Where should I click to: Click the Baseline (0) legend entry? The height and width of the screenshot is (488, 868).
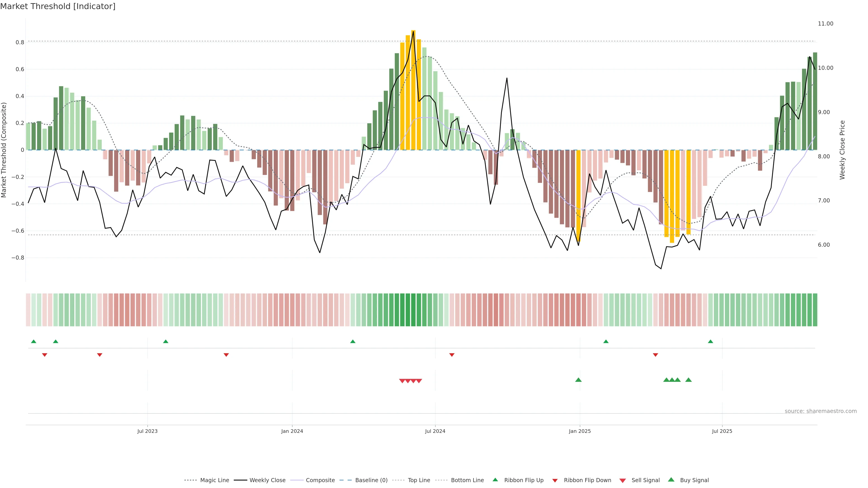(371, 480)
